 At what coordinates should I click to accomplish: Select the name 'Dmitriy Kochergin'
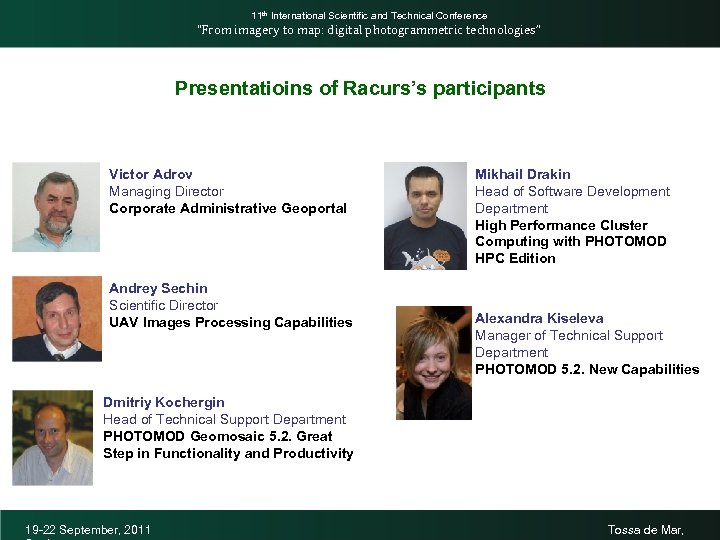point(164,402)
